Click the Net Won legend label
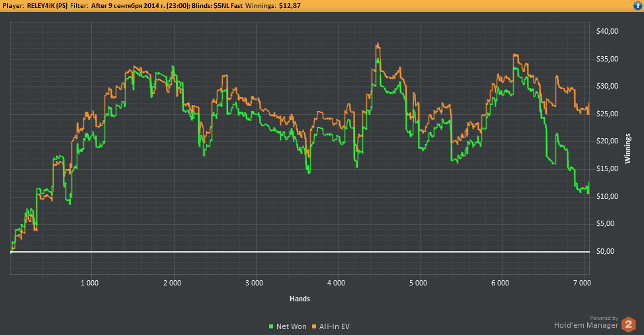Viewport: 644px width, 335px height. click(291, 326)
